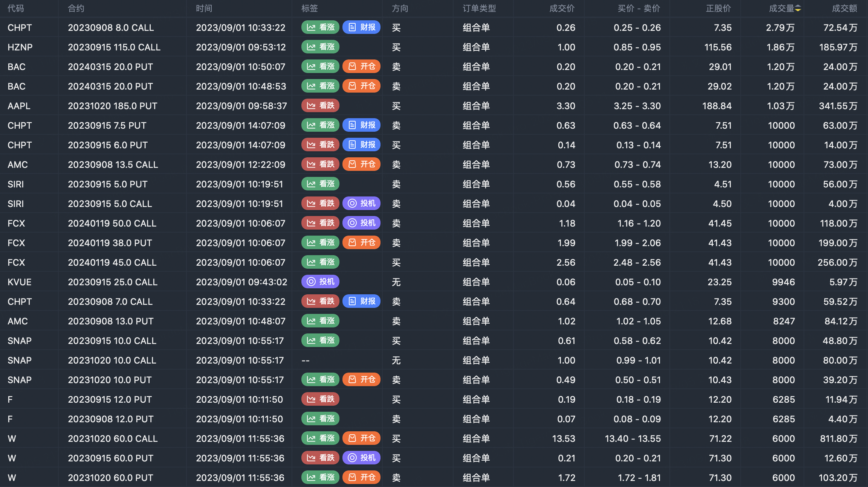Click 看跌 tag on AAPL row
The height and width of the screenshot is (487, 868).
coord(320,106)
